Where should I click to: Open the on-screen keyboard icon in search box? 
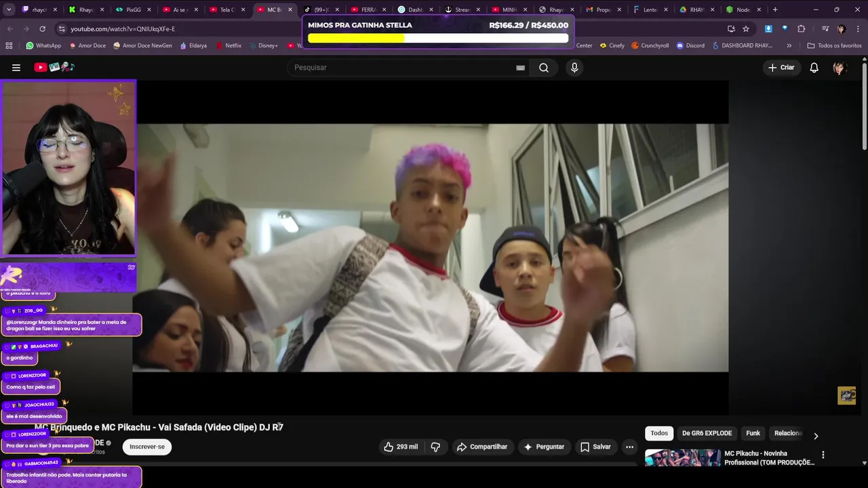click(x=520, y=68)
